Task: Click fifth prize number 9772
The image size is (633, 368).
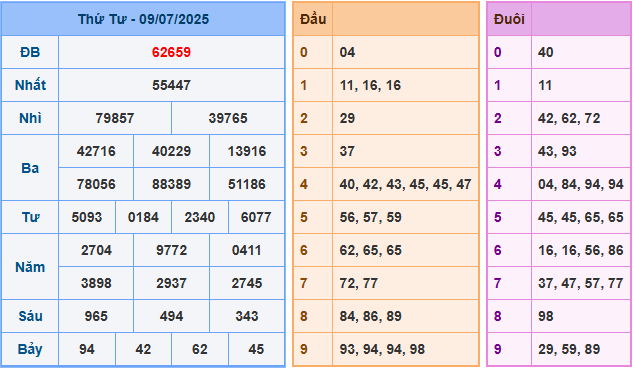Action: click(171, 251)
